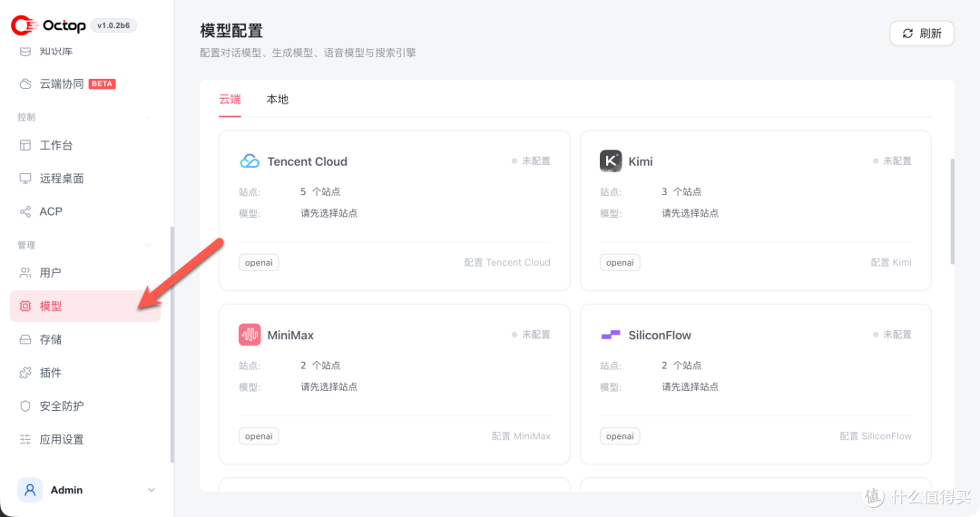
Task: Switch to the 云端 tab
Action: (x=230, y=99)
